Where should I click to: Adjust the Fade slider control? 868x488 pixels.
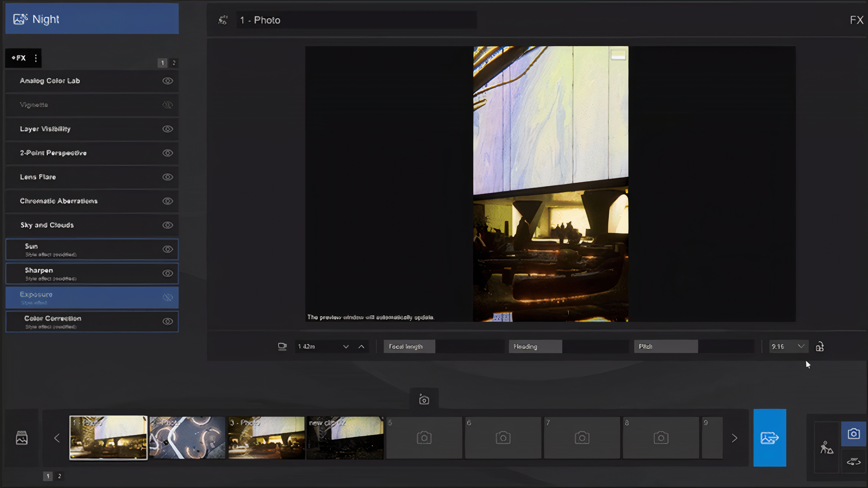click(x=666, y=346)
